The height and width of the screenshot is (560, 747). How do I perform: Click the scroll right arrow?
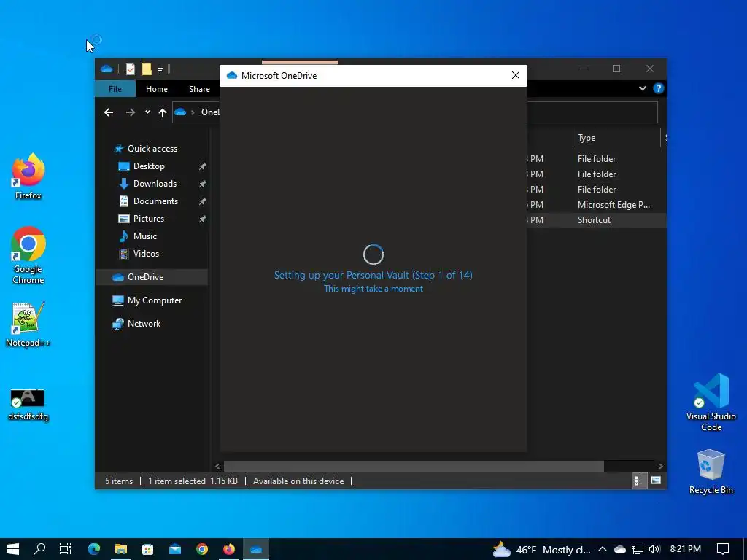click(x=660, y=466)
